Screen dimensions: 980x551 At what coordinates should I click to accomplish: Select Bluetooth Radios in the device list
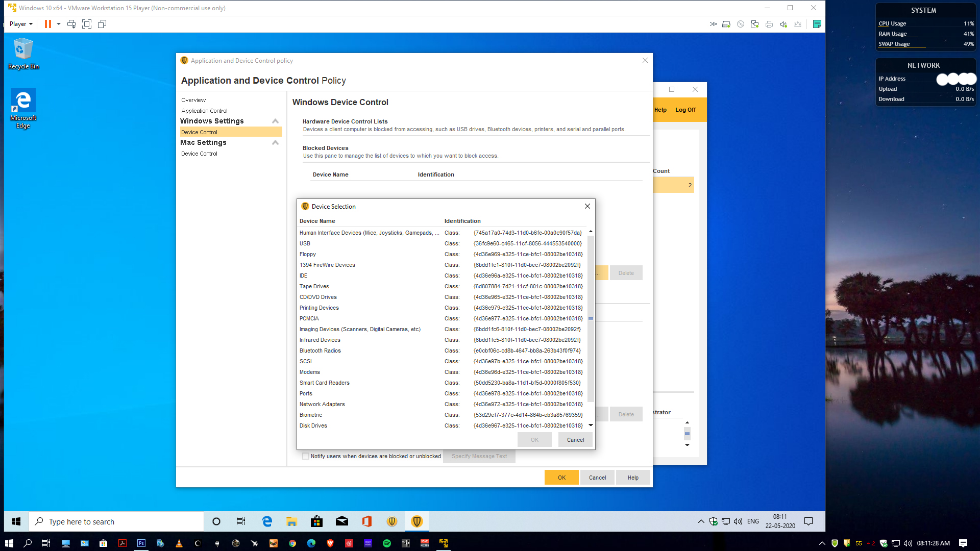click(320, 350)
